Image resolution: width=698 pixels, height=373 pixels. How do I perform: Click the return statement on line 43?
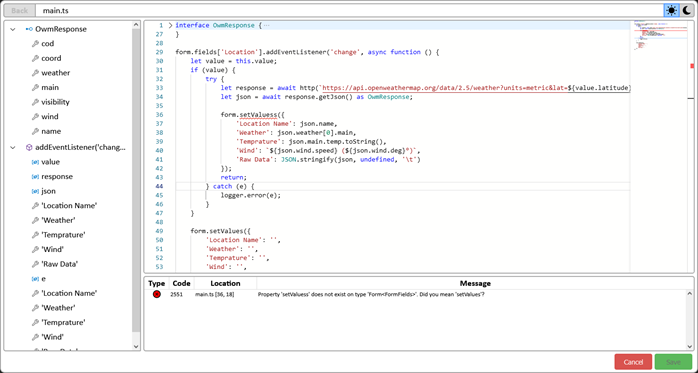click(234, 178)
